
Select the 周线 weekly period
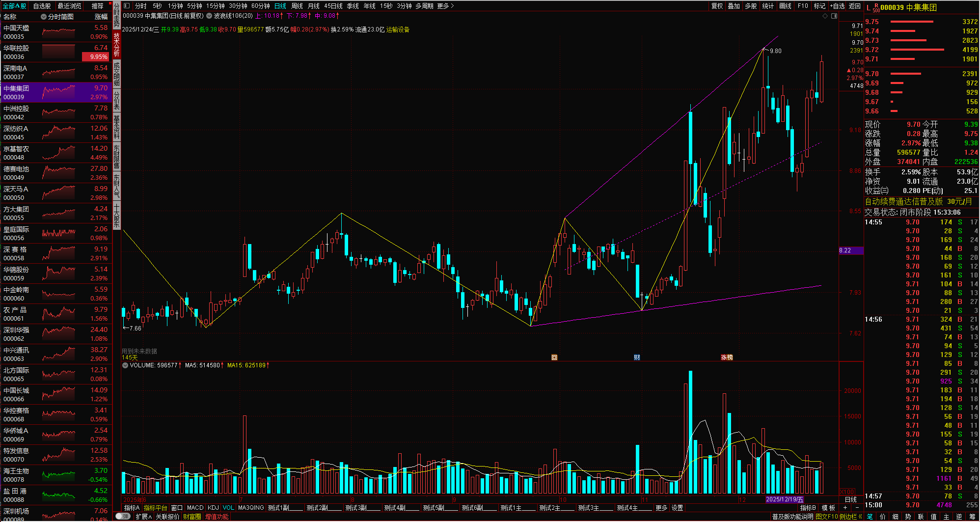[x=297, y=6]
